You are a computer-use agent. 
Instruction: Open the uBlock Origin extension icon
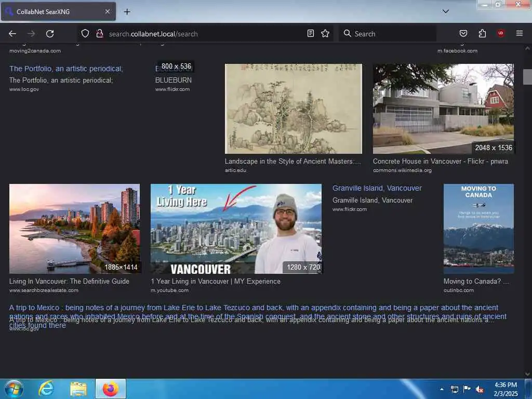[x=501, y=33]
